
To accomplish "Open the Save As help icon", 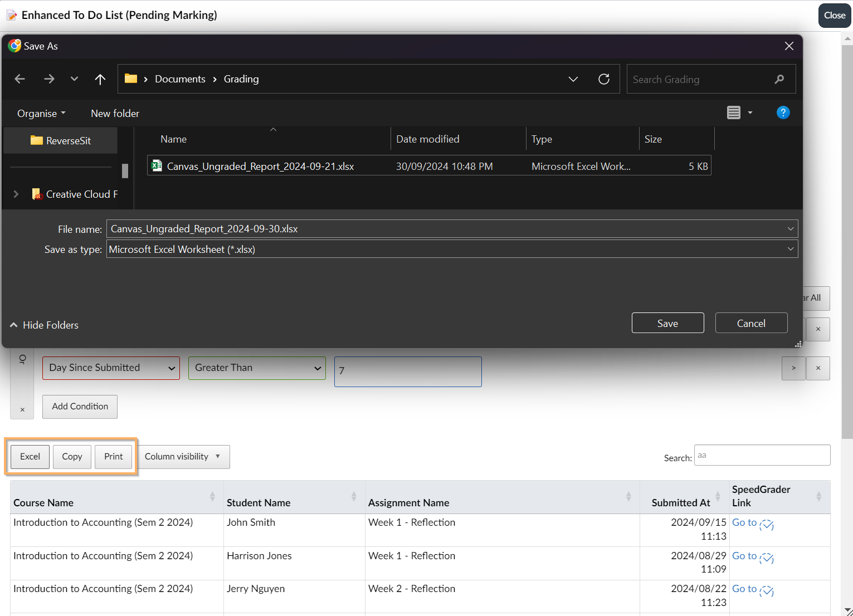I will pyautogui.click(x=783, y=113).
